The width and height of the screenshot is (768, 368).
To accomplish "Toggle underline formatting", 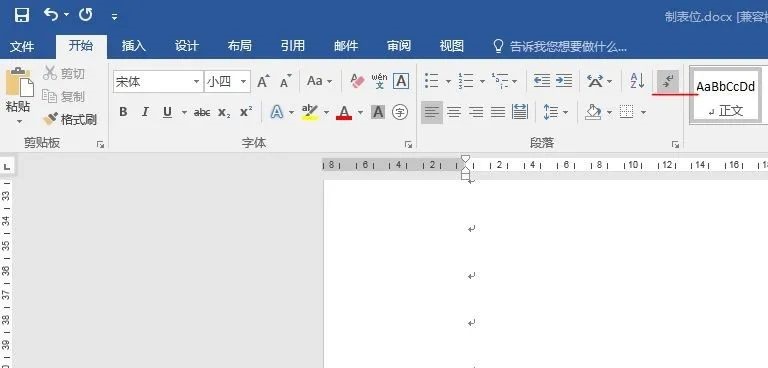I will tap(168, 112).
